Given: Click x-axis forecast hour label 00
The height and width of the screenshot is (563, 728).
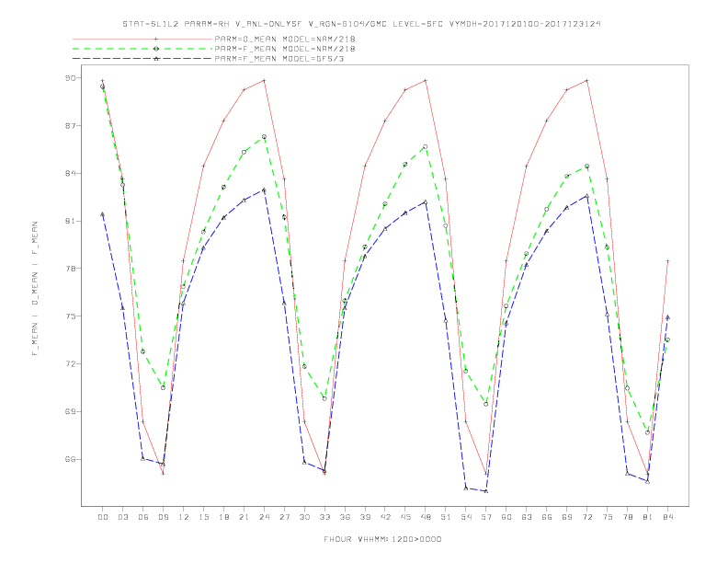Looking at the screenshot, I should 103,517.
